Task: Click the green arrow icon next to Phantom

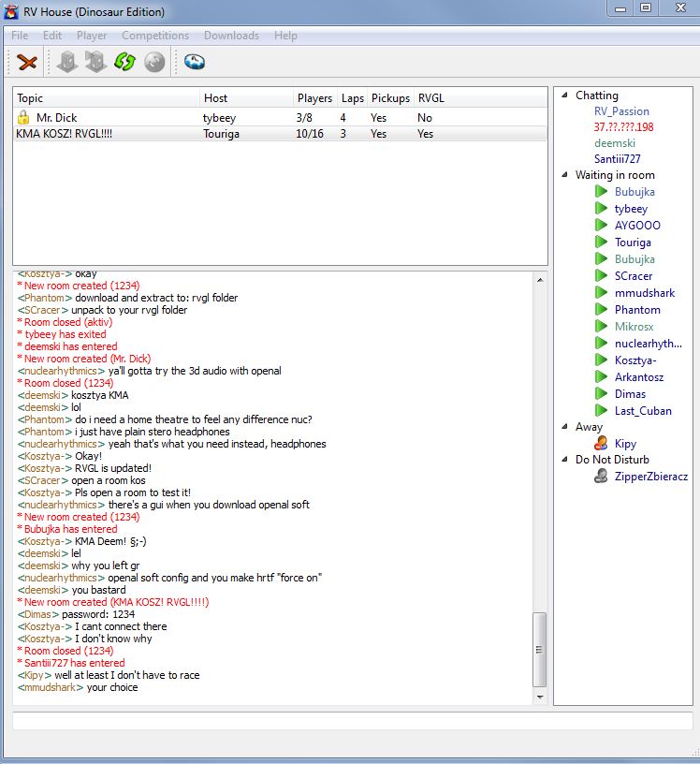Action: tap(601, 309)
